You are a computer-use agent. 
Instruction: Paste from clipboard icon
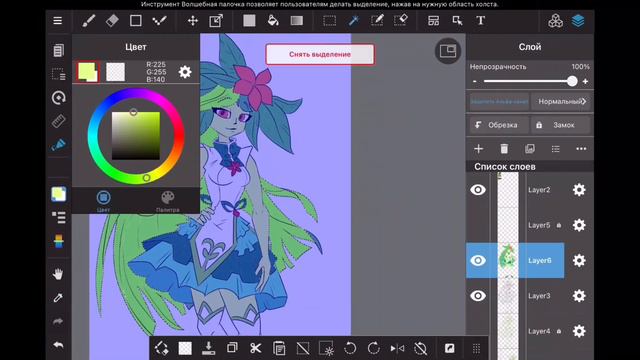tap(279, 348)
